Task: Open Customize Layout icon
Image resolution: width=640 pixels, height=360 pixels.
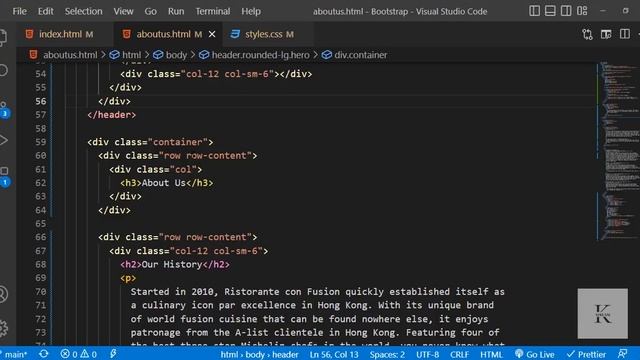Action: click(582, 11)
